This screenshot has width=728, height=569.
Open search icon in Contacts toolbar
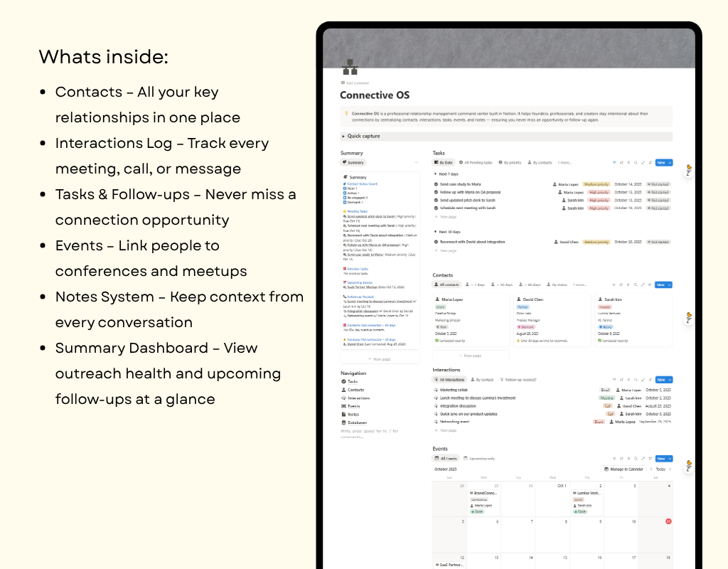[x=636, y=284]
